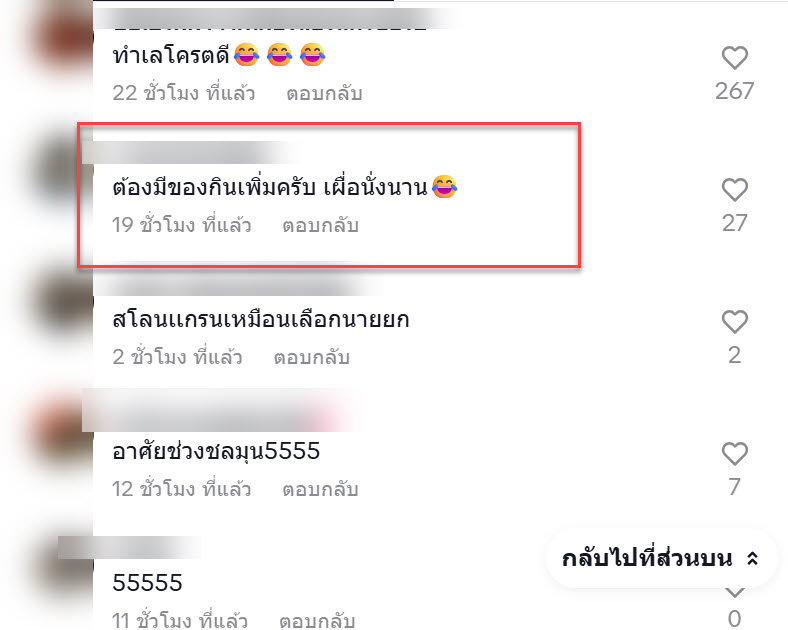Open avatar of สโลนแกรน commenter
Screen dimensions: 788x630
click(x=65, y=301)
